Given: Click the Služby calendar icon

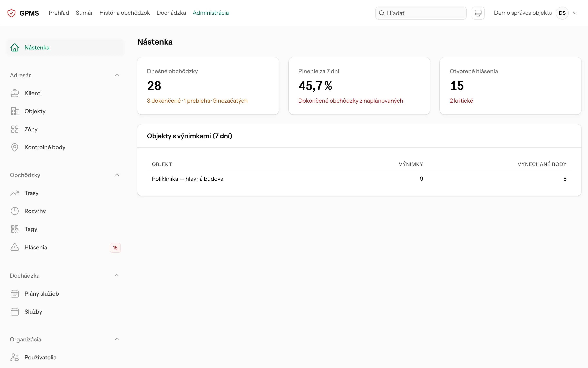Looking at the screenshot, I should tap(14, 312).
